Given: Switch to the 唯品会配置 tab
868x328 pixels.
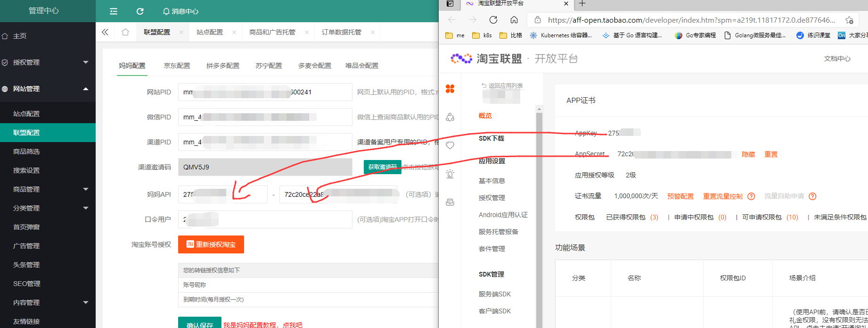Looking at the screenshot, I should 362,66.
